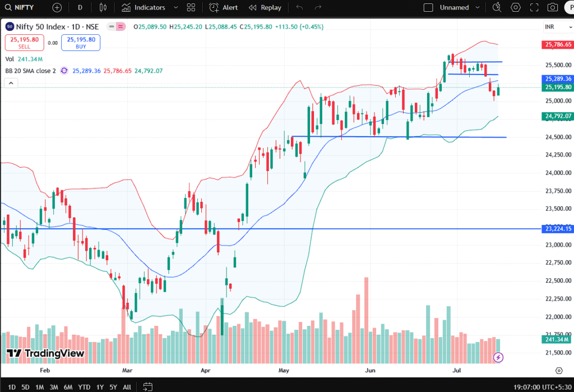Click the BB 20 SMA close 2 legend
Viewport: 574px width, 392px height.
pos(30,71)
